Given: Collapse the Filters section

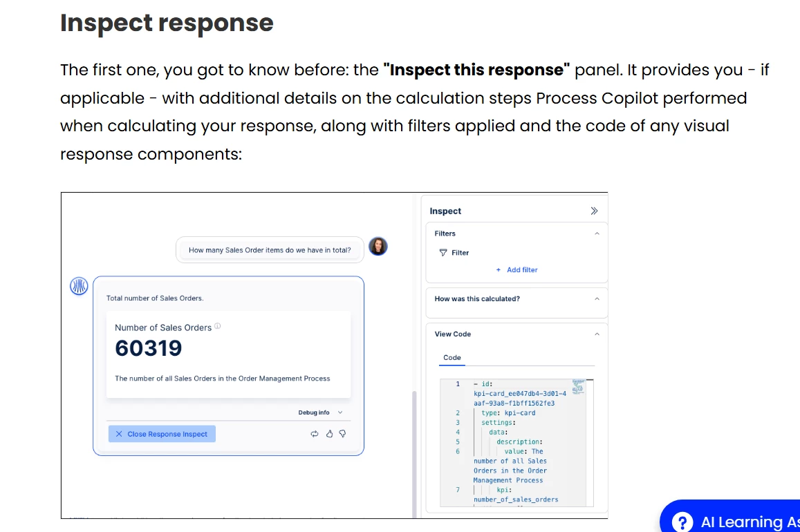Looking at the screenshot, I should tap(597, 234).
